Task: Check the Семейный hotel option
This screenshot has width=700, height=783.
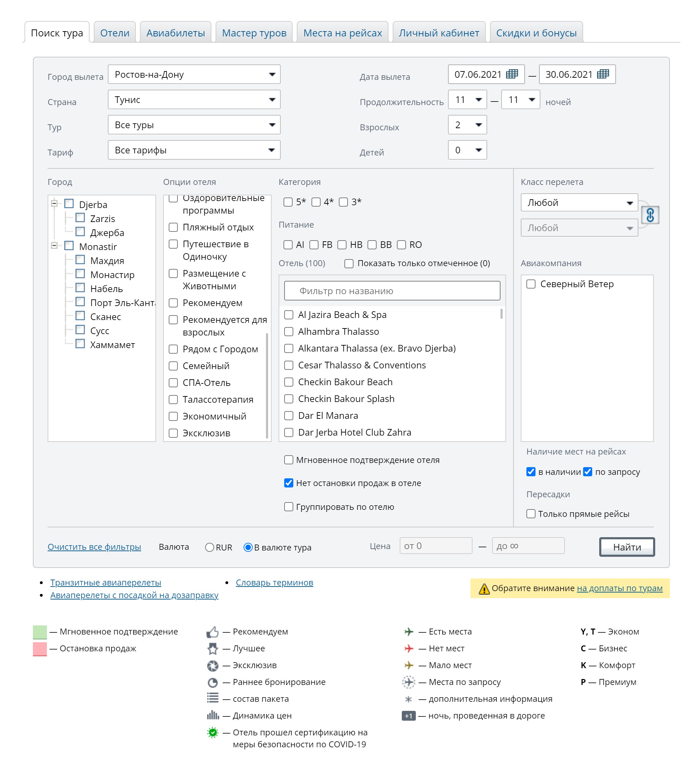Action: coord(174,366)
